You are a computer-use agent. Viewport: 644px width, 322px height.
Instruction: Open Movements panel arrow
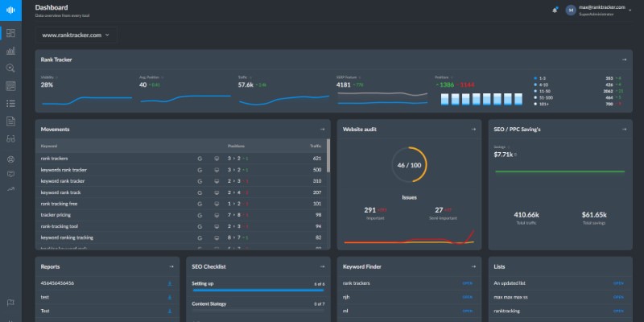(323, 130)
